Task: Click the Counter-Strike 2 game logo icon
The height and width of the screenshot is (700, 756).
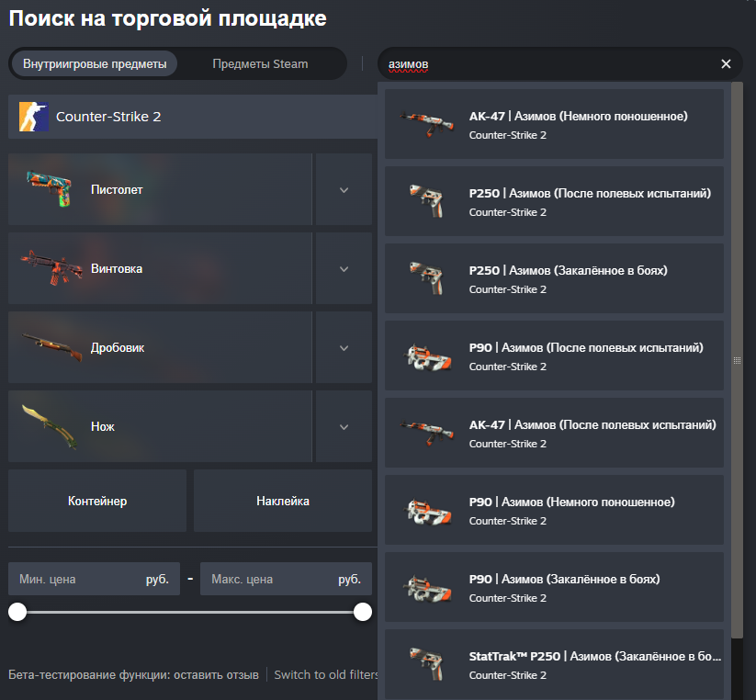Action: pyautogui.click(x=33, y=117)
